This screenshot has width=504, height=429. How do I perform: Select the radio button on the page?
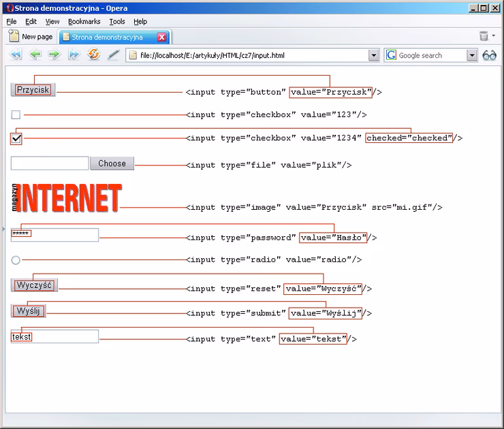(x=16, y=260)
